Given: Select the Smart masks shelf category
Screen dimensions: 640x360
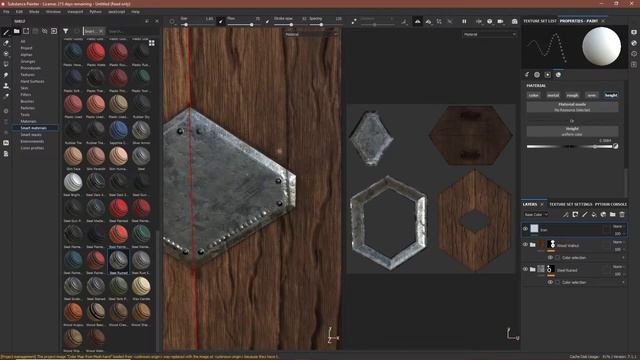Looking at the screenshot, I should [x=31, y=135].
